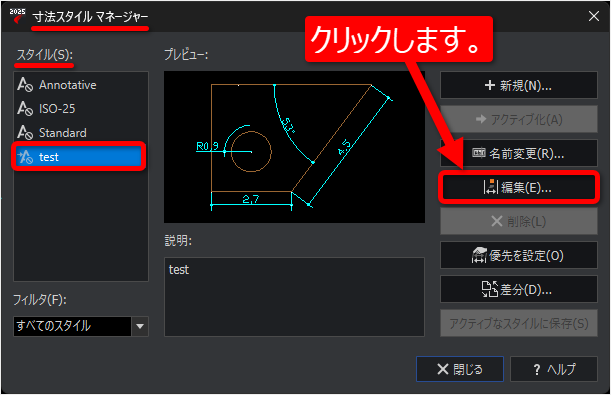Click the compare icon beside 差分(D)
The image size is (611, 395).
[490, 289]
